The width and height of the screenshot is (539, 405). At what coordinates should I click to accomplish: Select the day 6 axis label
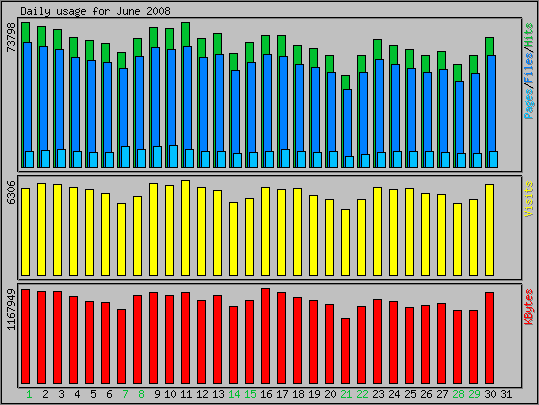(x=109, y=394)
